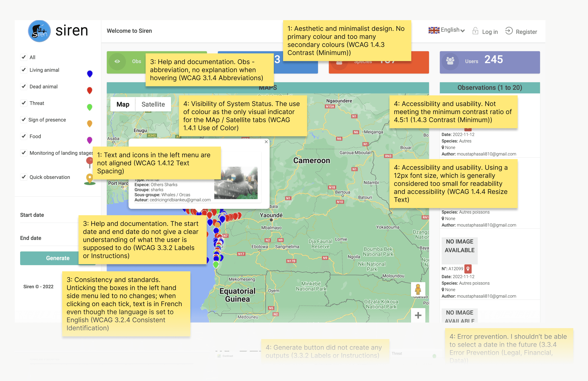This screenshot has width=588, height=381.
Task: Click "Auteur: cedricingridbiankeu@gmail.com" in the popup
Action: [x=172, y=200]
